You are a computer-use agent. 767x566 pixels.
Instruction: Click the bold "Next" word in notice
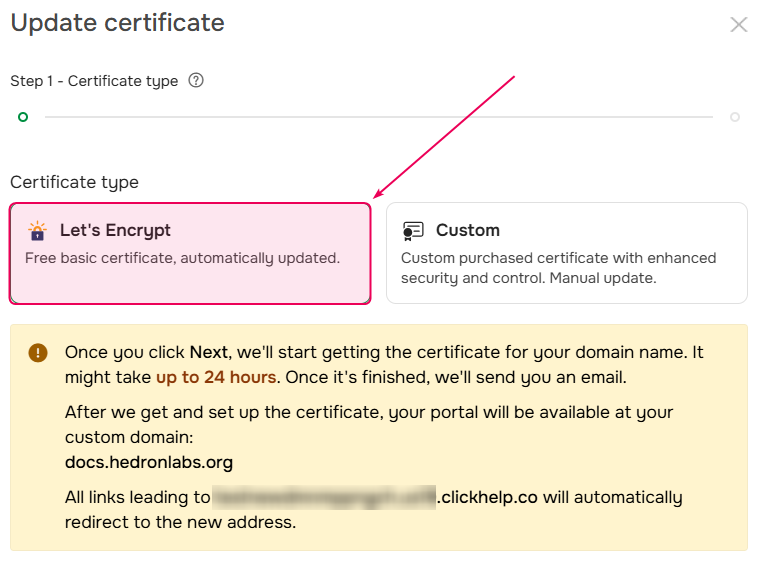coord(209,352)
